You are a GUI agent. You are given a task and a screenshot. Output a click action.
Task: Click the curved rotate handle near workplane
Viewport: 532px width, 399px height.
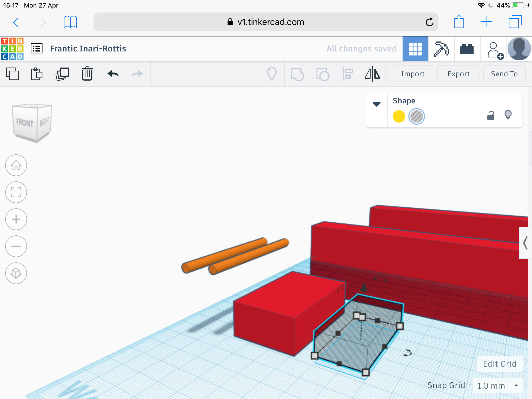(x=407, y=353)
